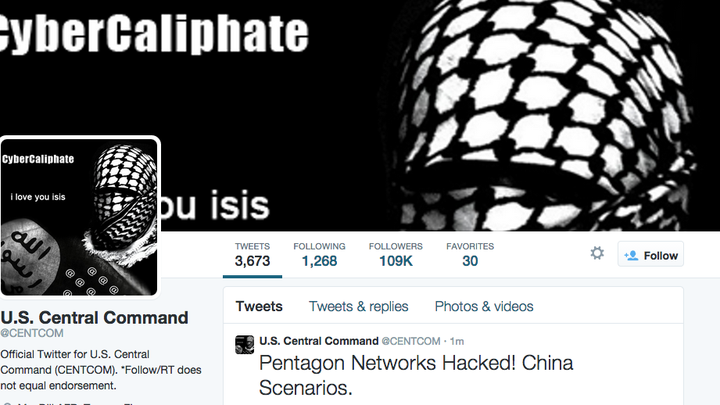Screen dimensions: 720x405
Task: Open the tweet's 1m timestamp permalink
Action: point(457,341)
